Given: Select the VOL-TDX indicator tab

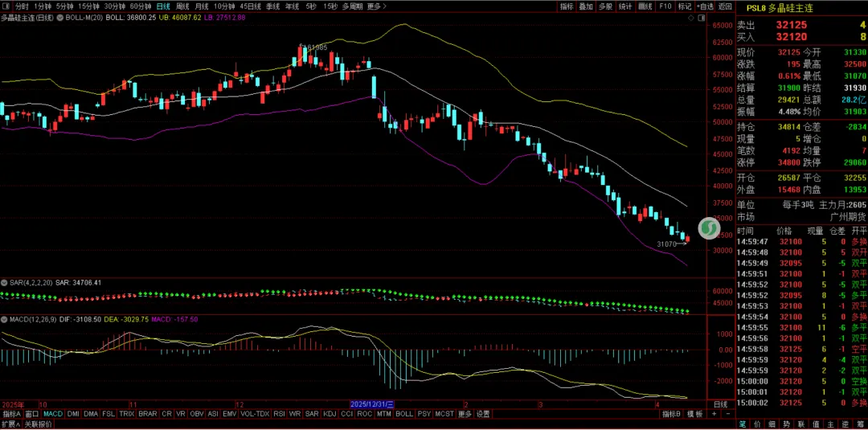Looking at the screenshot, I should click(x=256, y=413).
